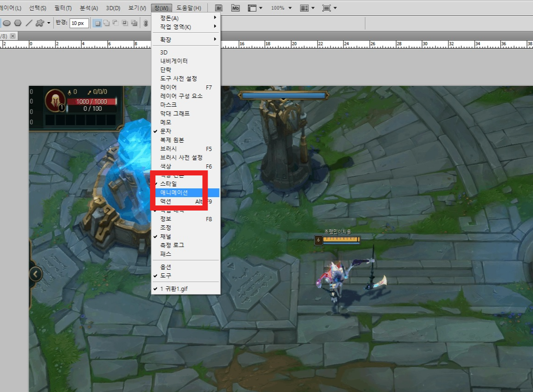Open the screen mode dropdown arrow

point(335,8)
